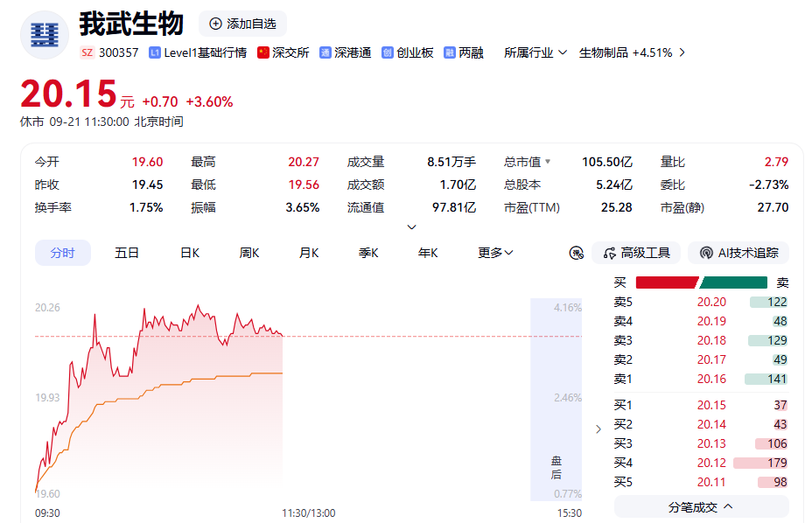Select the 卖2 price 20.17 row
The height and width of the screenshot is (523, 812).
click(x=701, y=359)
